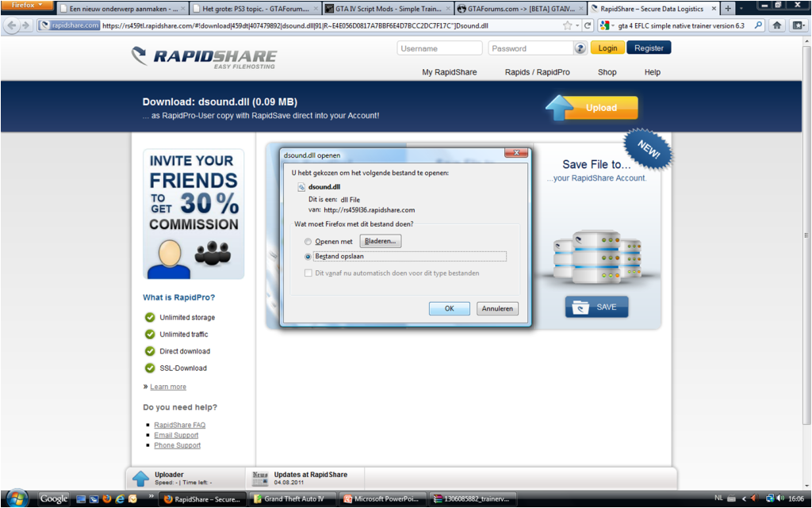Open the list all tabs dropdown arrow
The width and height of the screenshot is (812, 508).
(x=741, y=8)
